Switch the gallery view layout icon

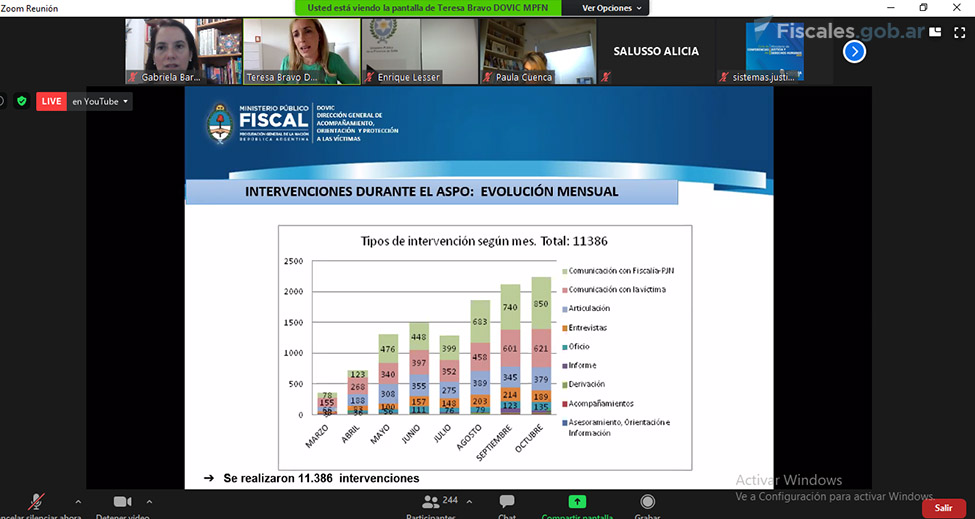tap(934, 31)
